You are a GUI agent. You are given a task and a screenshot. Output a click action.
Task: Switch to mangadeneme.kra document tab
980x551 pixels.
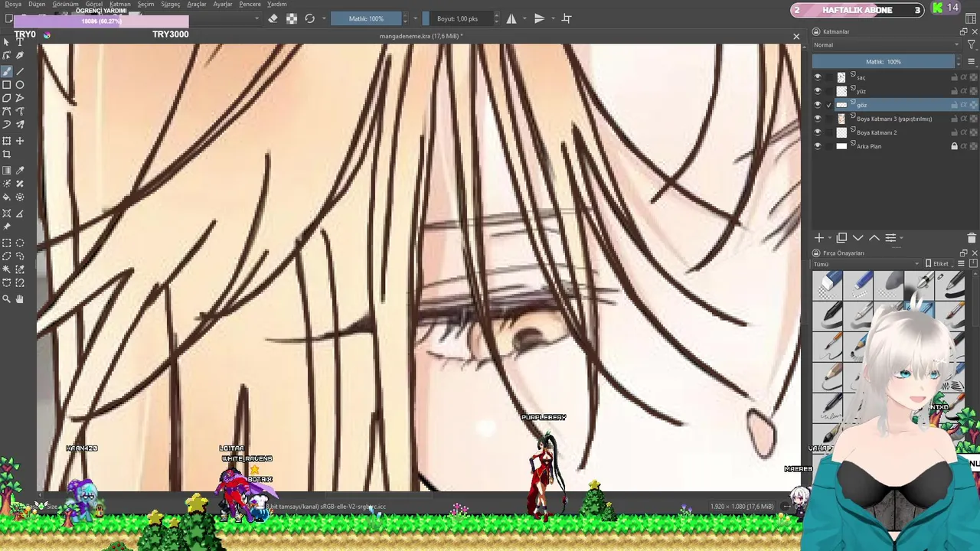pos(420,36)
